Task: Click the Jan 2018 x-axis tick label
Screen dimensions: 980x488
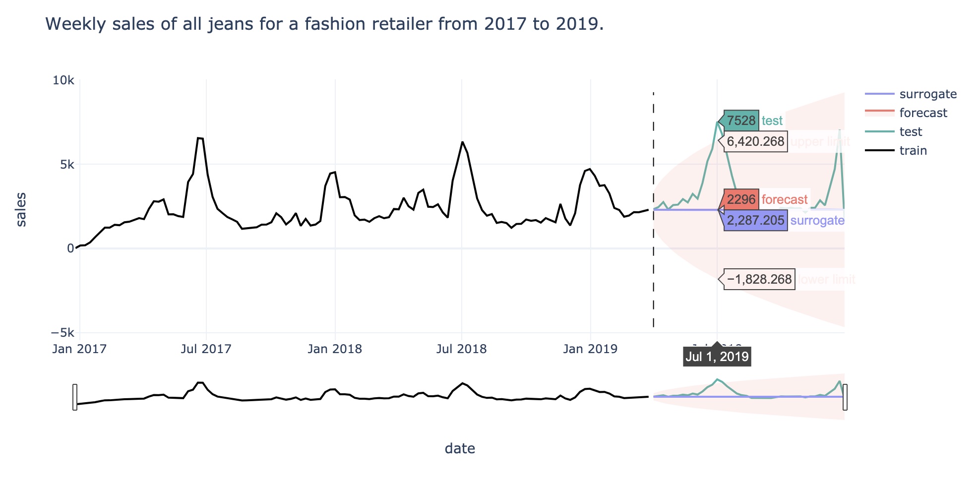Action: point(335,349)
